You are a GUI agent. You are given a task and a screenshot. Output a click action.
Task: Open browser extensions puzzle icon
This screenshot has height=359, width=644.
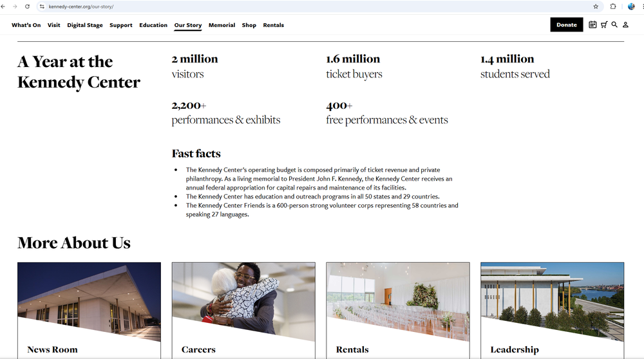pos(613,6)
